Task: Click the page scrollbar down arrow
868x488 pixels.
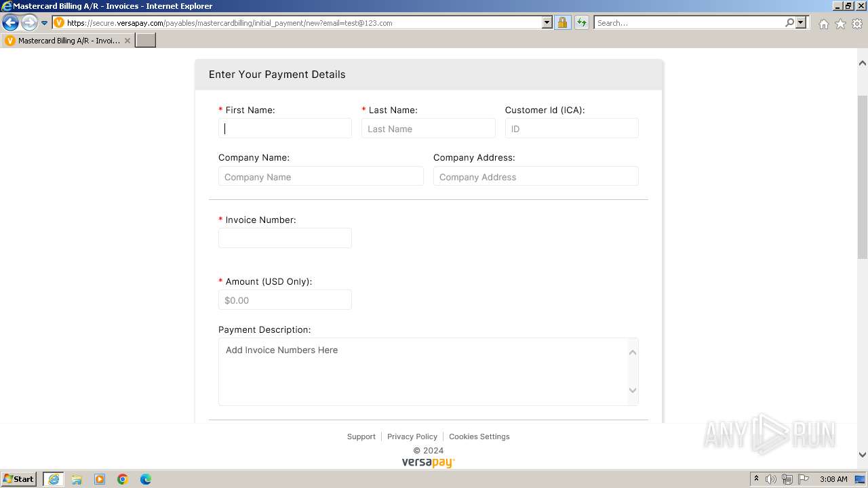Action: (863, 455)
